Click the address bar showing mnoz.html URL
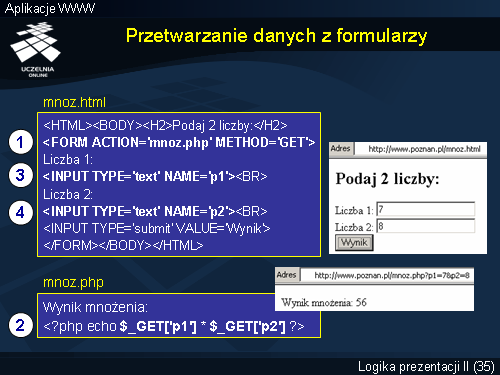 (x=420, y=149)
